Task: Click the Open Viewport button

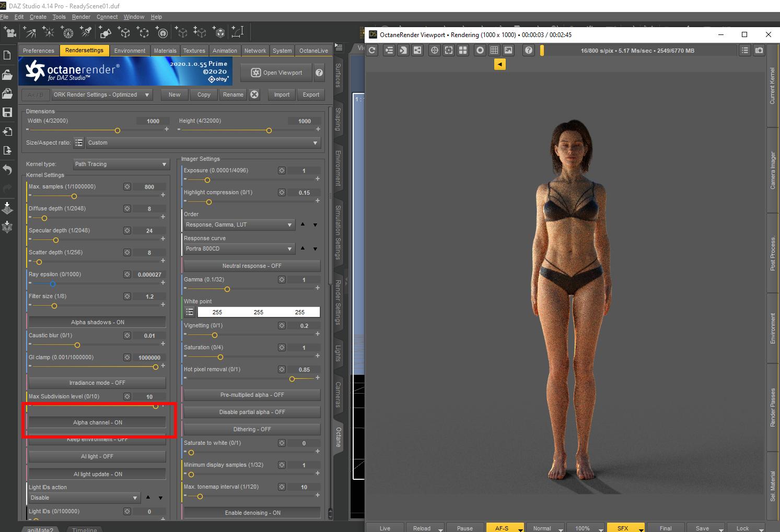Action: tap(276, 73)
